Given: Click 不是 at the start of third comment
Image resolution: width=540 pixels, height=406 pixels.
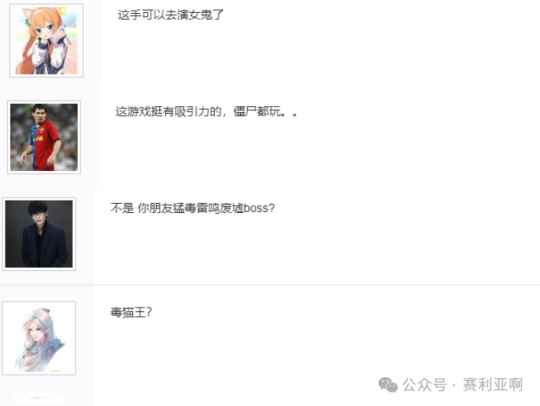Looking at the screenshot, I should [x=122, y=208].
